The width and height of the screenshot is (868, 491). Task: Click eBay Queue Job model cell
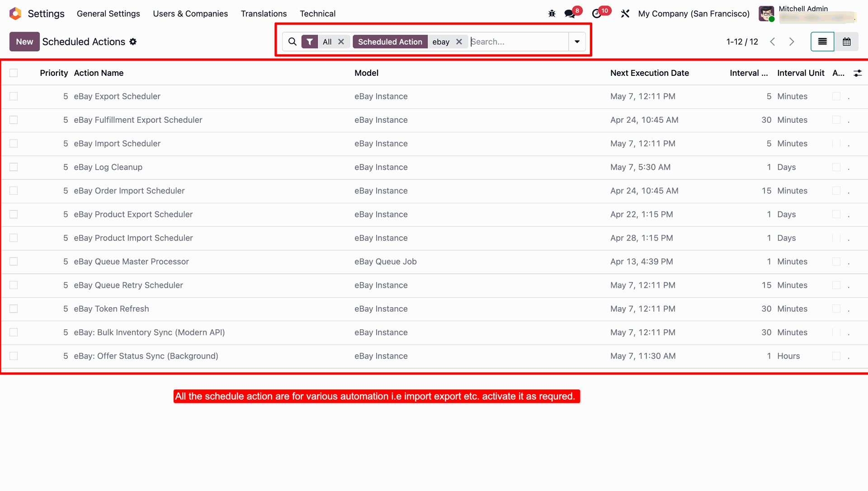click(x=386, y=262)
